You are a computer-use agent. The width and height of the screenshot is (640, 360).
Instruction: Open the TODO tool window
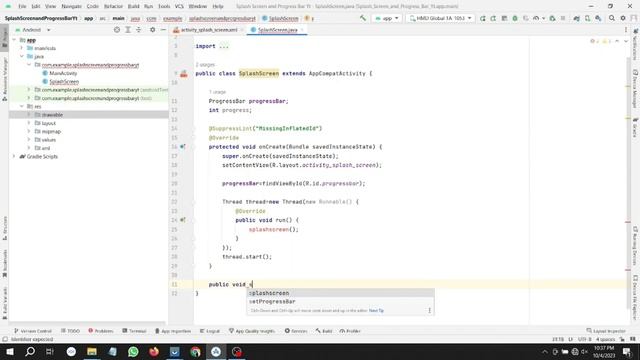pyautogui.click(x=70, y=331)
